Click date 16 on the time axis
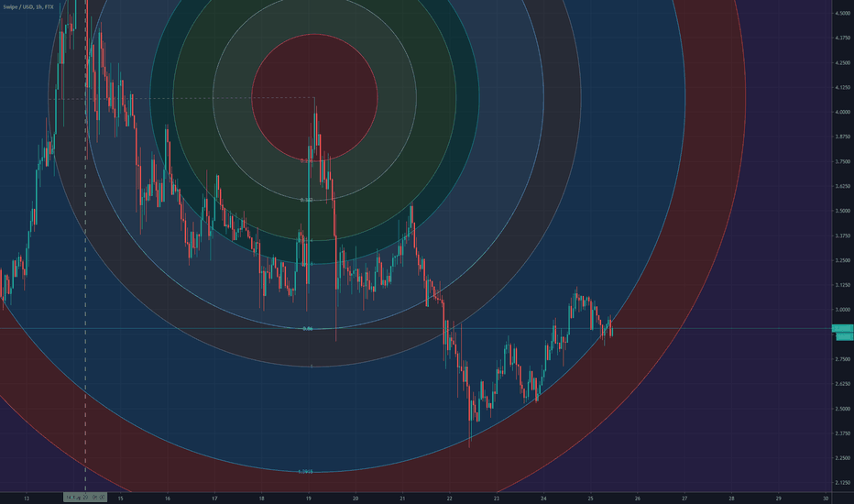Screen dimensions: 854x504 (x=168, y=498)
